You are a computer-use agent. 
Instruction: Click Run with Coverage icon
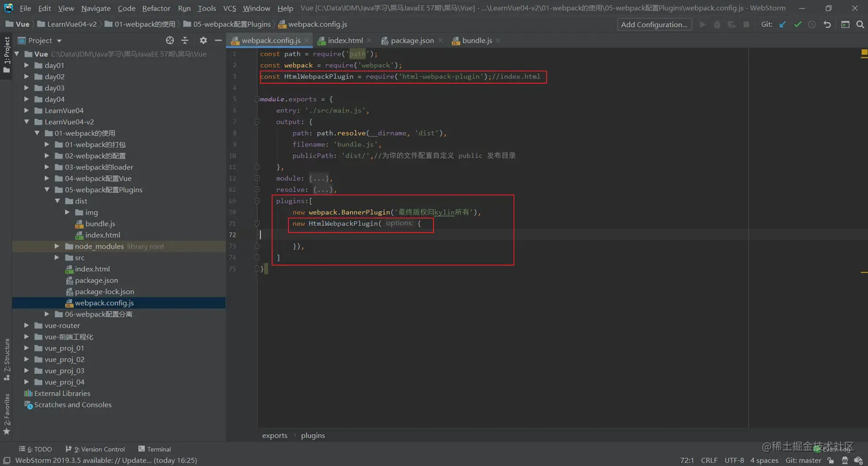731,25
